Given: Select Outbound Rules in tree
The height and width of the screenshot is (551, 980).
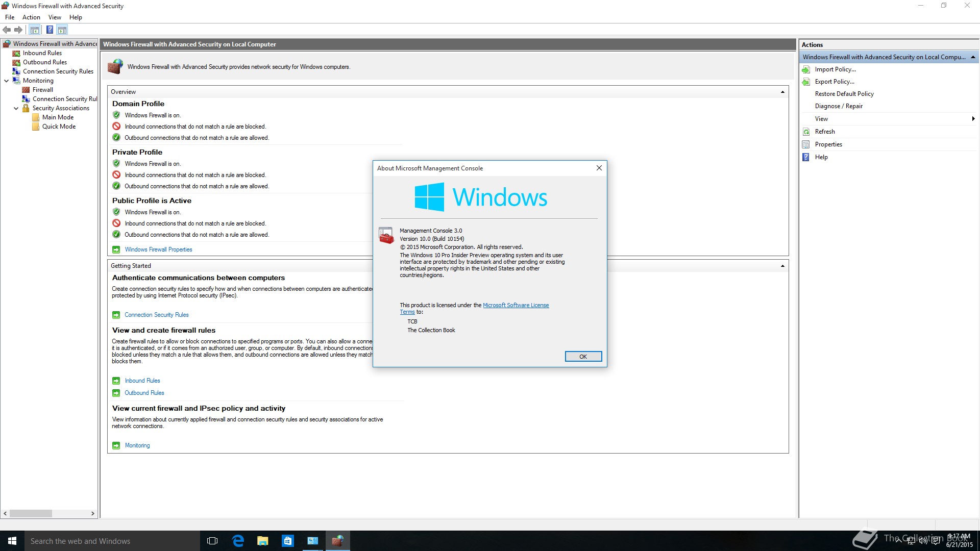Looking at the screenshot, I should pos(44,62).
